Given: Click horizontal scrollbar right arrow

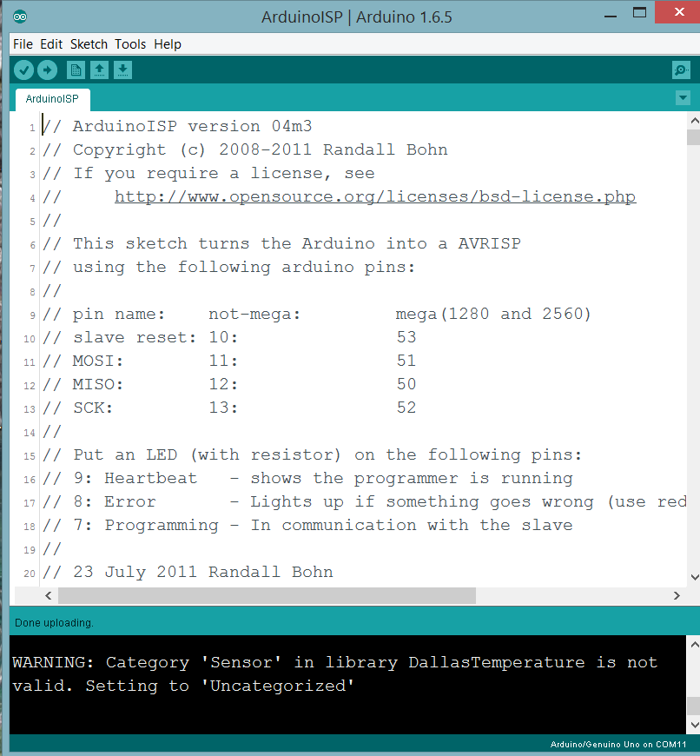Looking at the screenshot, I should point(677,596).
